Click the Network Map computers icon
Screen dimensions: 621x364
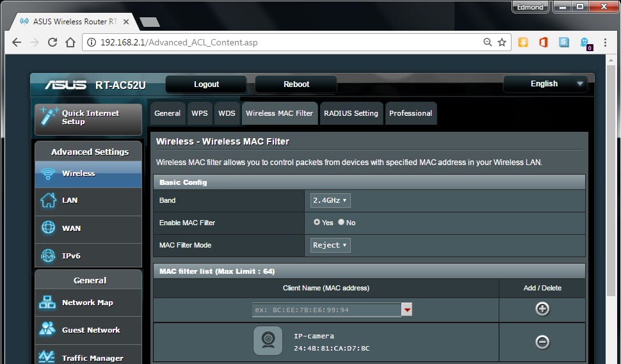click(x=47, y=303)
